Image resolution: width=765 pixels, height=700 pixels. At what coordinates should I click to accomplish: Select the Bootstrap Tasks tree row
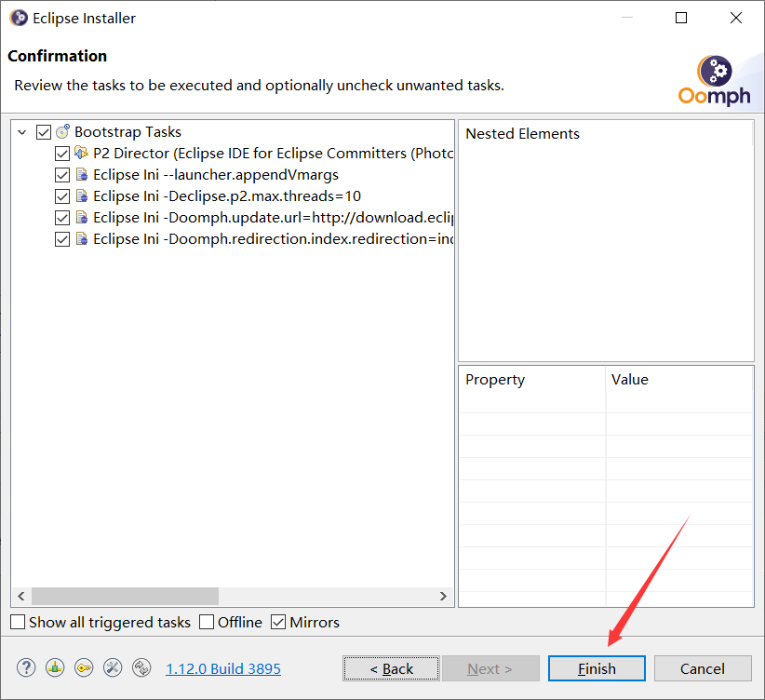coord(127,132)
